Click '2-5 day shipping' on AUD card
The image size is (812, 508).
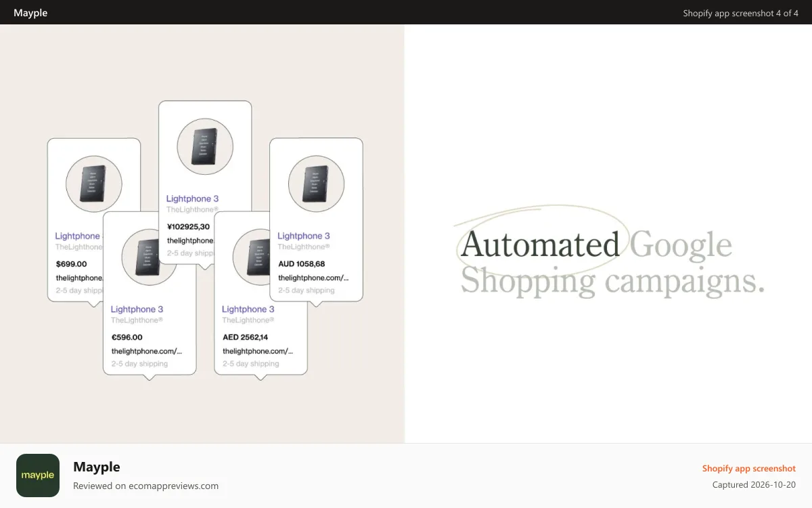pyautogui.click(x=307, y=291)
